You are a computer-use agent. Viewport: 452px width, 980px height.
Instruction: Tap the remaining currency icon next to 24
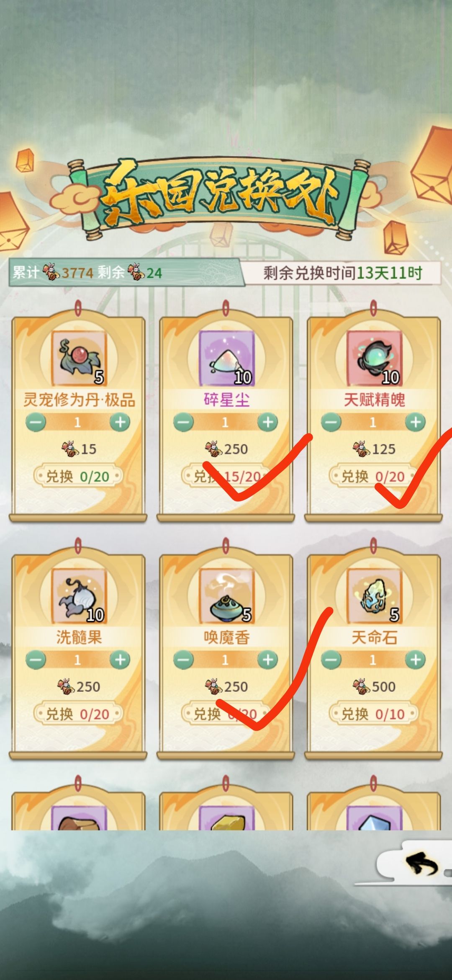pos(136,272)
